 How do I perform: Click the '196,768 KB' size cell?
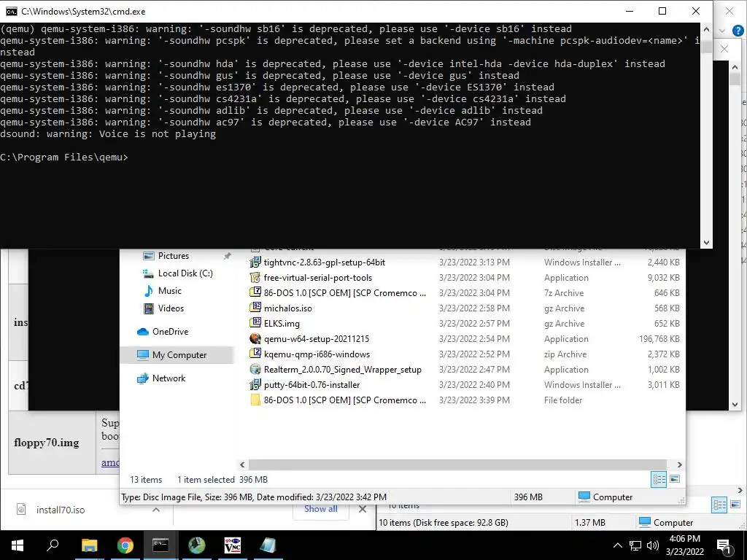point(659,338)
